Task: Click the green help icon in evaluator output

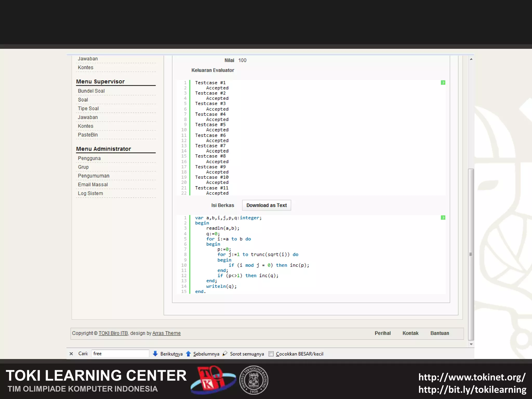Action: point(443,83)
